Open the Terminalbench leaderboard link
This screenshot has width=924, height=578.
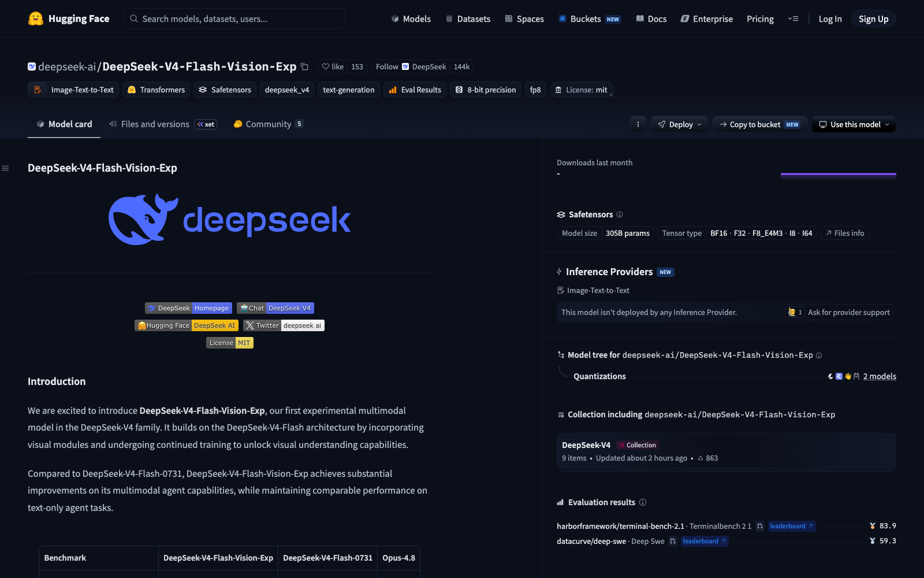pyautogui.click(x=791, y=526)
